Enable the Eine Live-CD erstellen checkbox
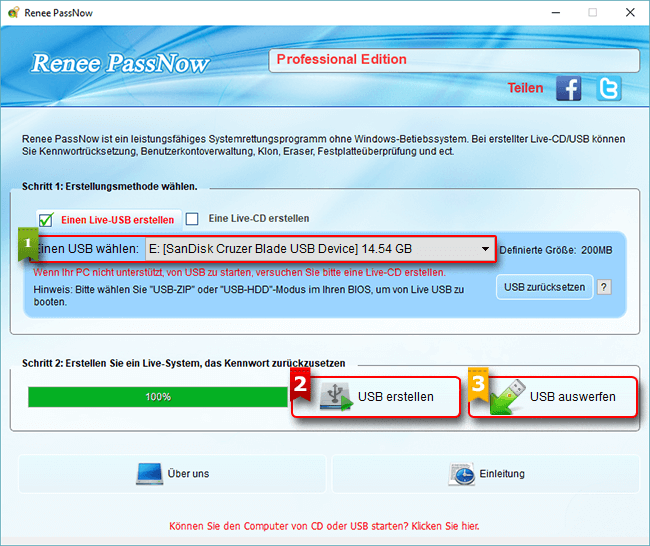650x546 pixels. [192, 218]
